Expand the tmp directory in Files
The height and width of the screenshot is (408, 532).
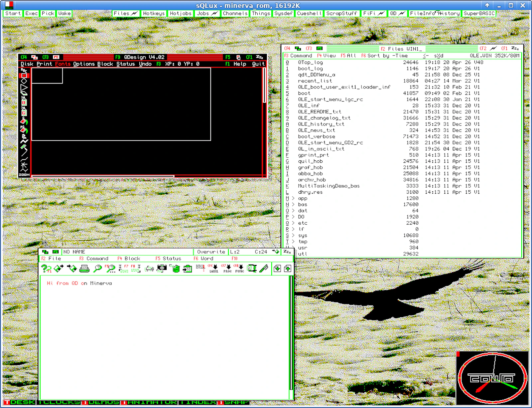293,242
